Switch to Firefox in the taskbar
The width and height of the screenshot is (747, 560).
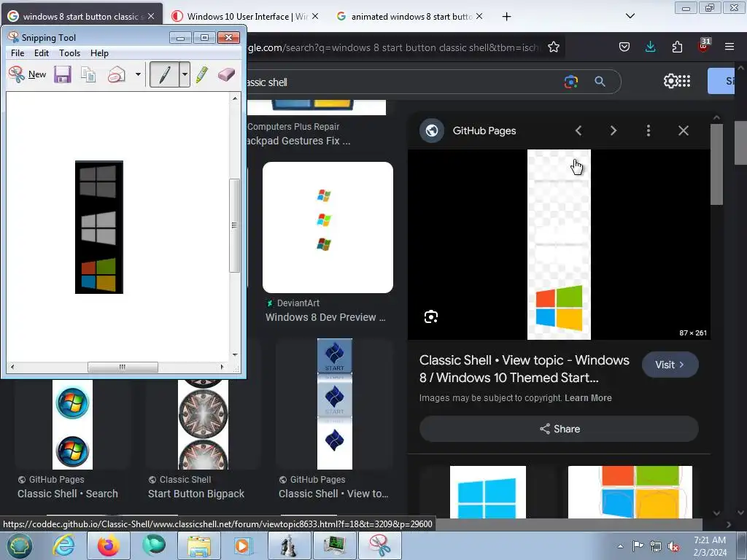[108, 545]
